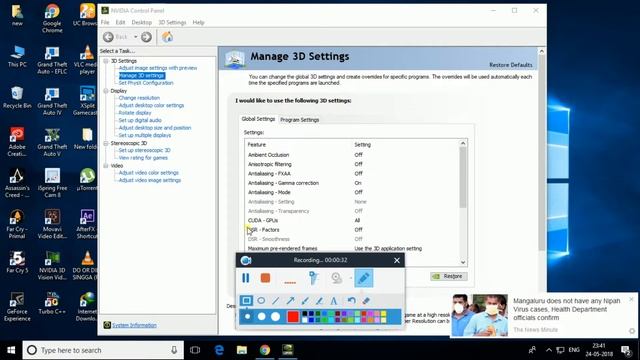Pause the screen recording
Screen dimensions: 640x360
pyautogui.click(x=246, y=278)
